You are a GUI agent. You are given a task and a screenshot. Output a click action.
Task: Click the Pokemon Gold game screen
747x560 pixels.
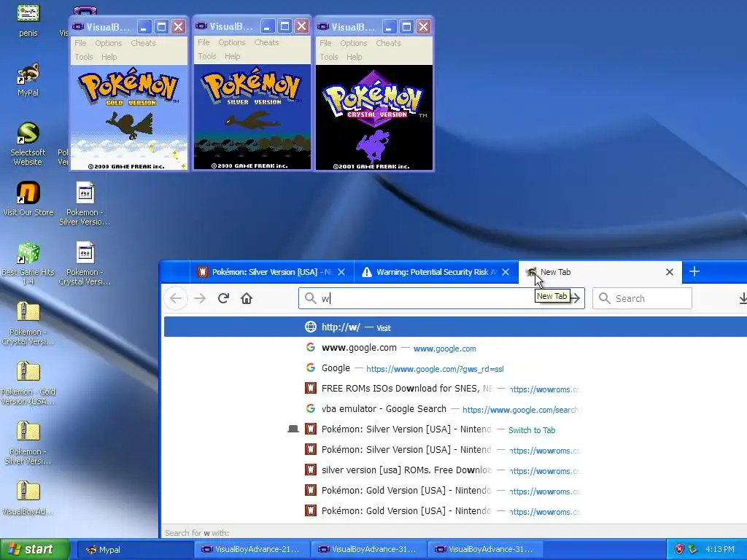click(x=129, y=117)
